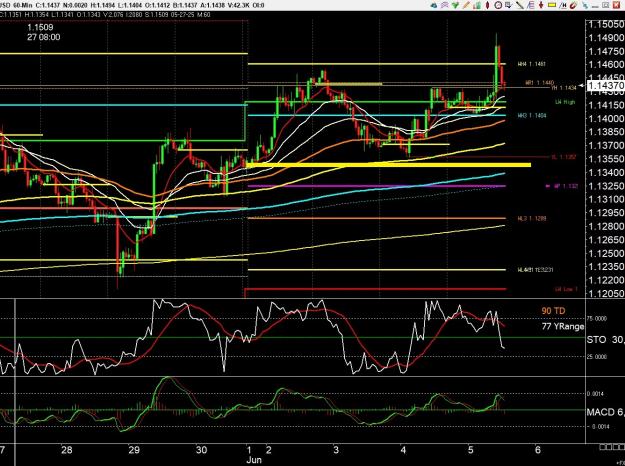Screen dimensions: 625x466
Task: Click the '27 08:00' timestamp label
Action: point(44,37)
